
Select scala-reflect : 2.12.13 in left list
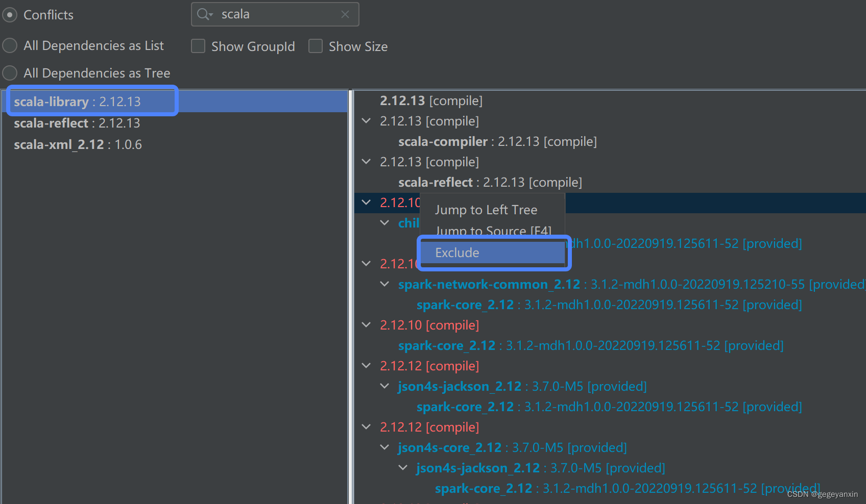click(174, 123)
